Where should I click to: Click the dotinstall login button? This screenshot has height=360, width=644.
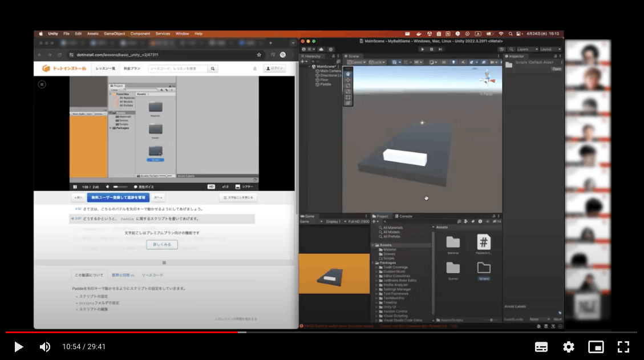[274, 68]
